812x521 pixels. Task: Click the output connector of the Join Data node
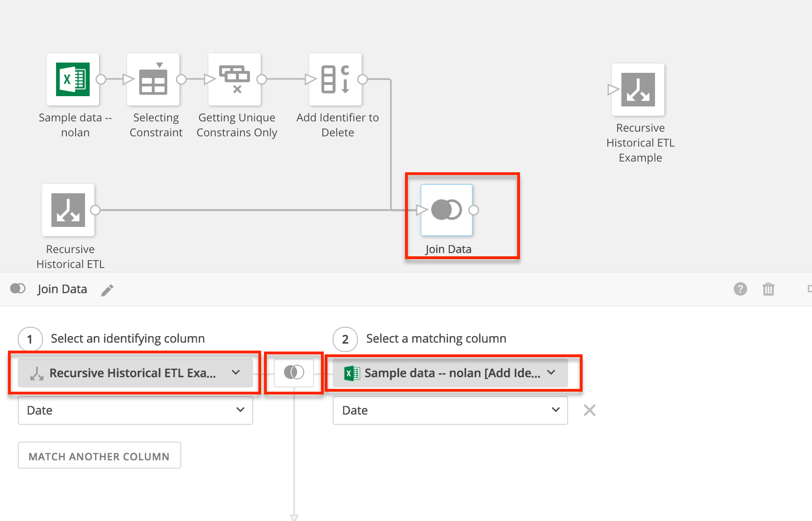pos(473,210)
